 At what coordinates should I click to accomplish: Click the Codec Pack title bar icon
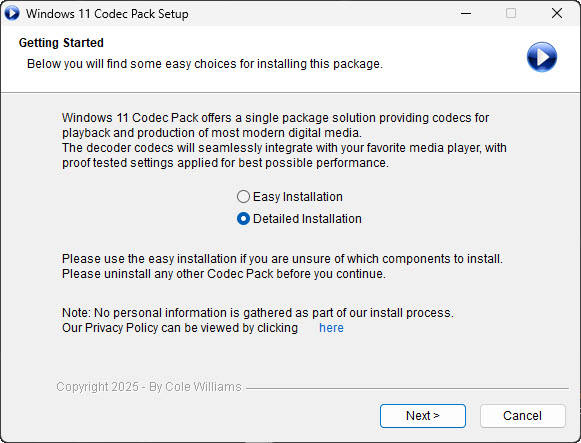tap(11, 13)
